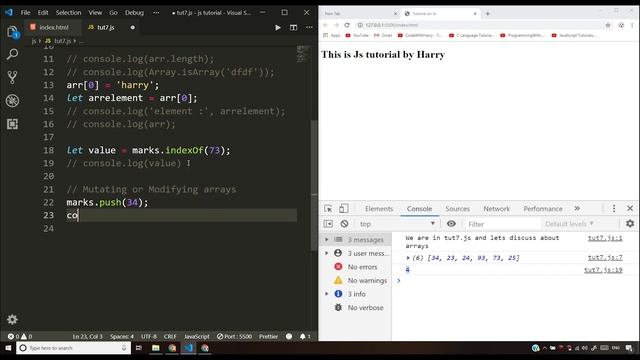Open File Explorer from the taskbar
The image size is (640, 360).
coord(156,348)
